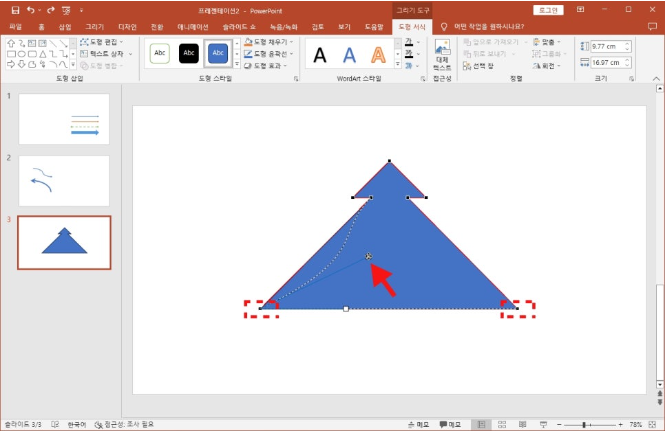This screenshot has width=666, height=431.
Task: Save the presentation from the quick access toolbar
Action: 15,9
